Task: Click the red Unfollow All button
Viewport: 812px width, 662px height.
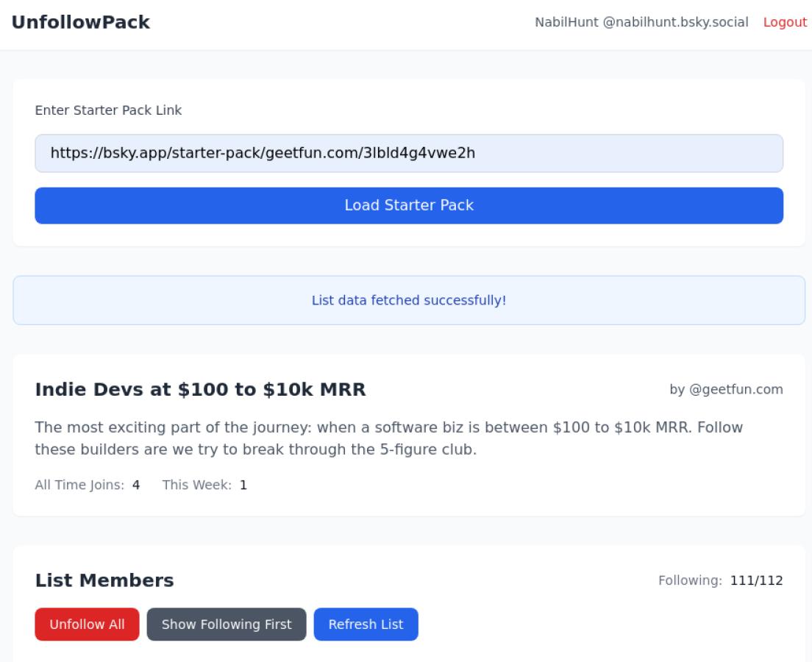Action: (x=87, y=624)
